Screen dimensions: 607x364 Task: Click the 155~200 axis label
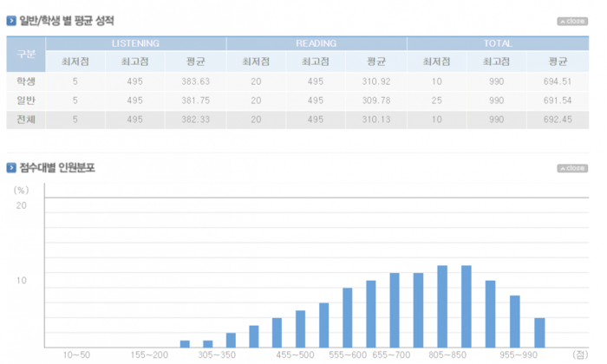coord(151,355)
